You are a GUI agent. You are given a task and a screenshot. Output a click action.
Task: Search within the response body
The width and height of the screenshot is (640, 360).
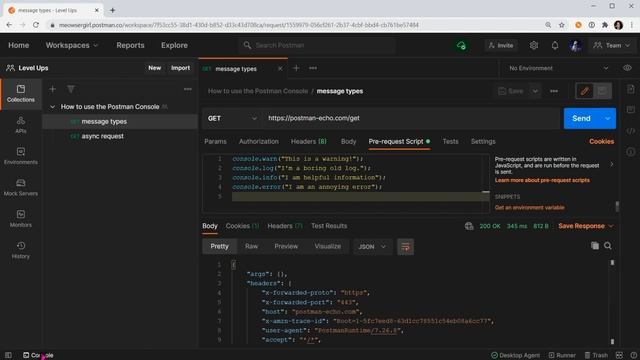coord(608,246)
